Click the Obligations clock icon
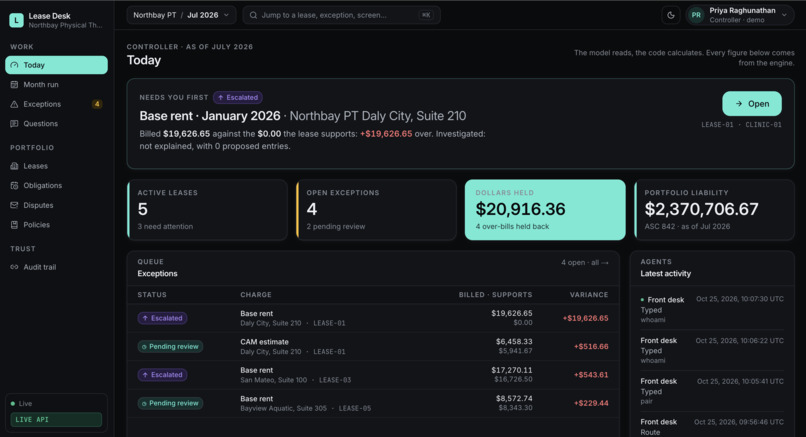This screenshot has width=806, height=437. (14, 186)
